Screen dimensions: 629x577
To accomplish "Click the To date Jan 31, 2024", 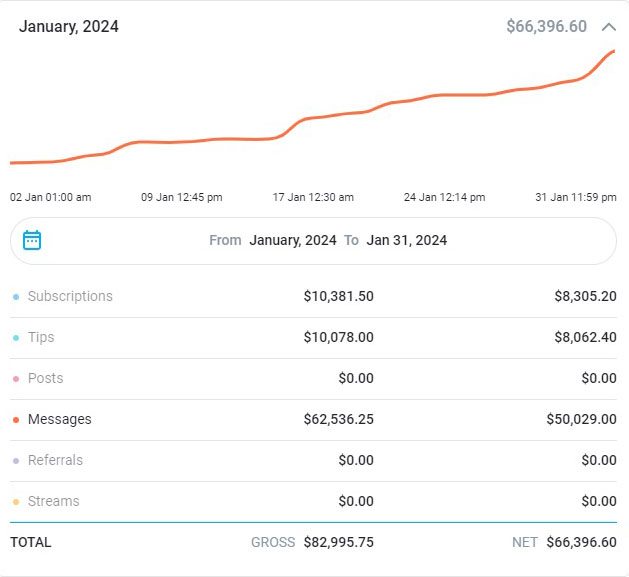I will (406, 240).
